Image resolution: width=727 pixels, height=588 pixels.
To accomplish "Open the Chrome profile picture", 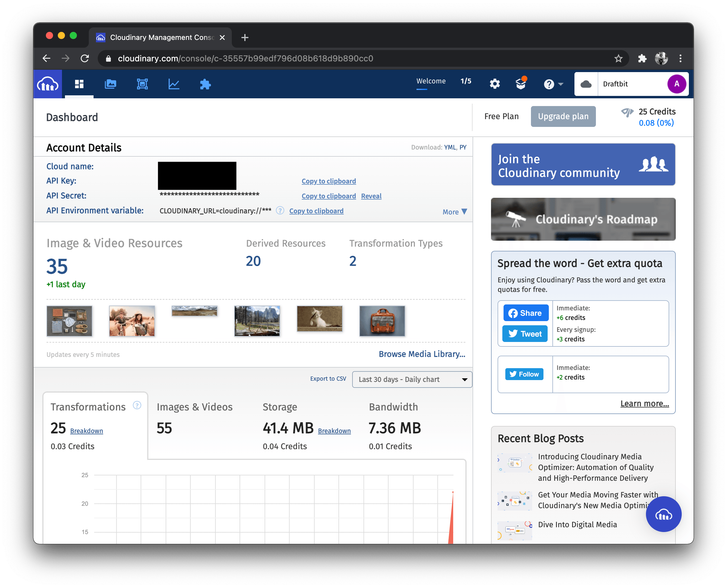I will [661, 58].
